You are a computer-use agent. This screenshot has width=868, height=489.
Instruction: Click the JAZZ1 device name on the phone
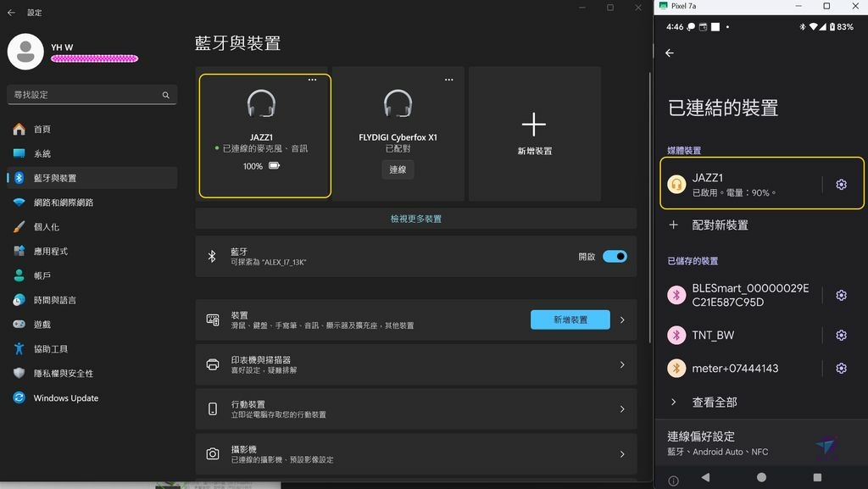pyautogui.click(x=708, y=178)
